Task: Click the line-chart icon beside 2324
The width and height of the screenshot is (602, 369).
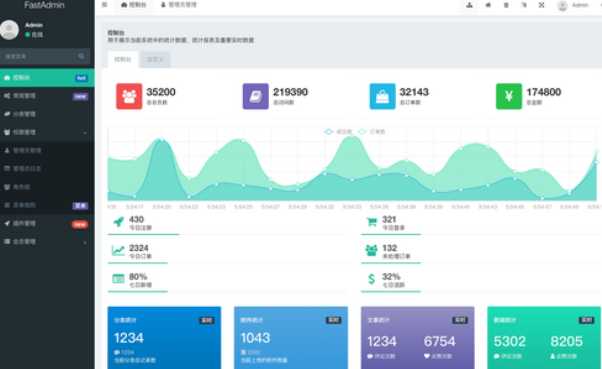Action: 118,251
